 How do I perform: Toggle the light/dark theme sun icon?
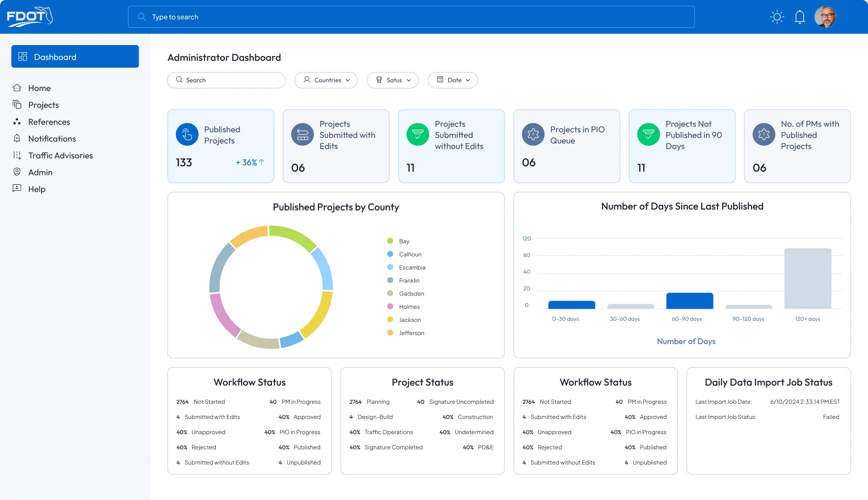(x=777, y=17)
